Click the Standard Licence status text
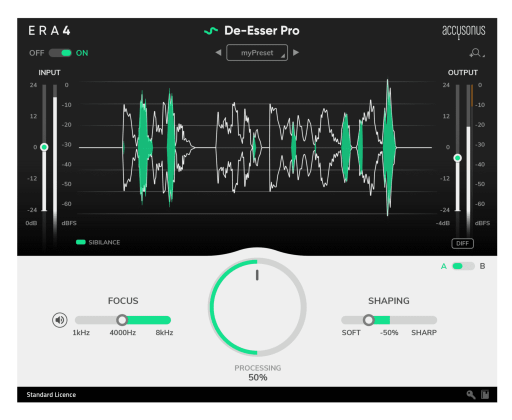Screen dimensions: 512x420 (x=51, y=395)
